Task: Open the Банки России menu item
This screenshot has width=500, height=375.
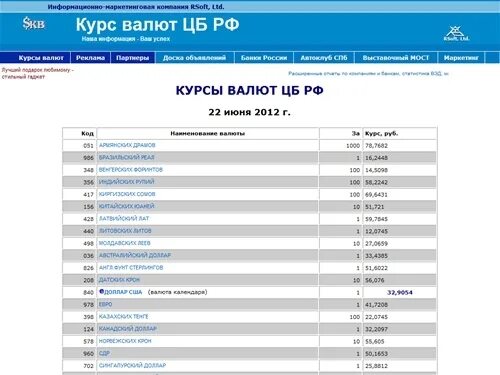Action: [x=264, y=58]
